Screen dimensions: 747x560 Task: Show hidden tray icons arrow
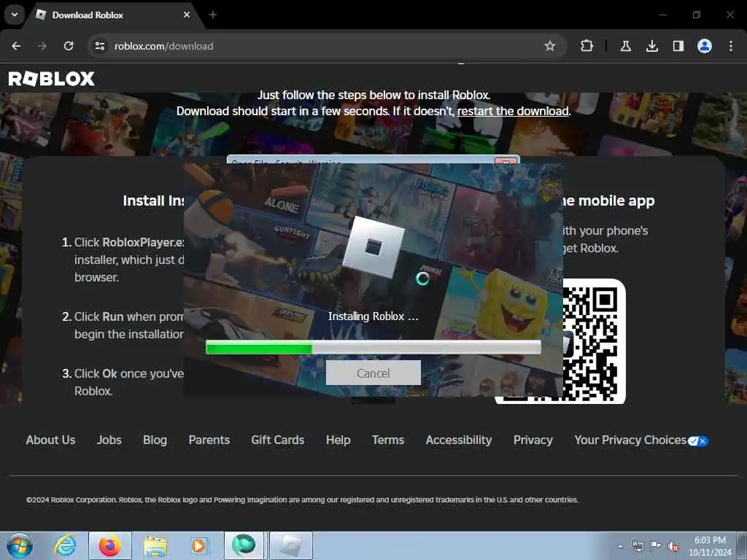click(620, 547)
